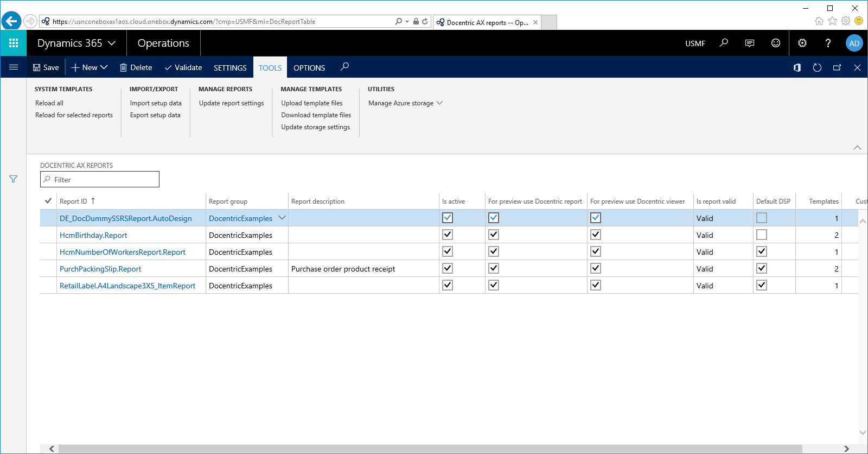Viewport: 868px width, 454px height.
Task: Click Update storage settings
Action: pos(316,127)
